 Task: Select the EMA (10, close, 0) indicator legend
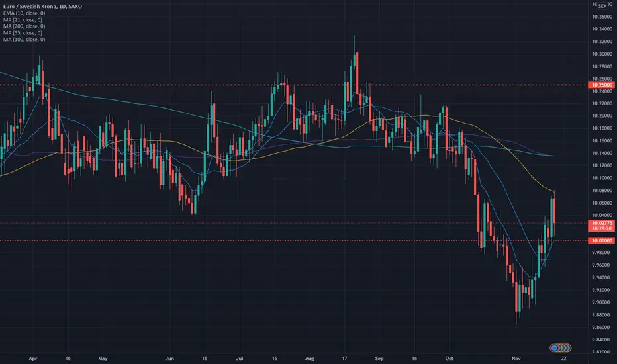pos(24,13)
